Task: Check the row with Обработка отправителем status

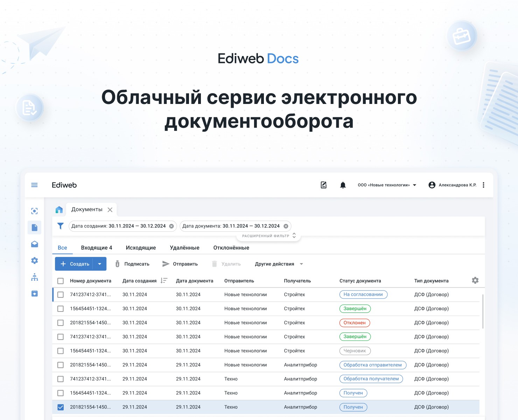Action: tap(61, 365)
